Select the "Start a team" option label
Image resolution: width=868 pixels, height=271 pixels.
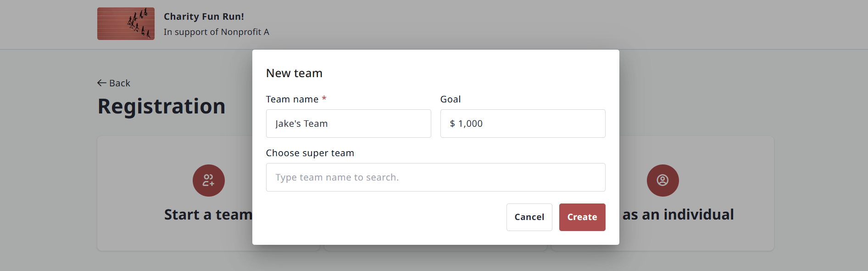[208, 215]
